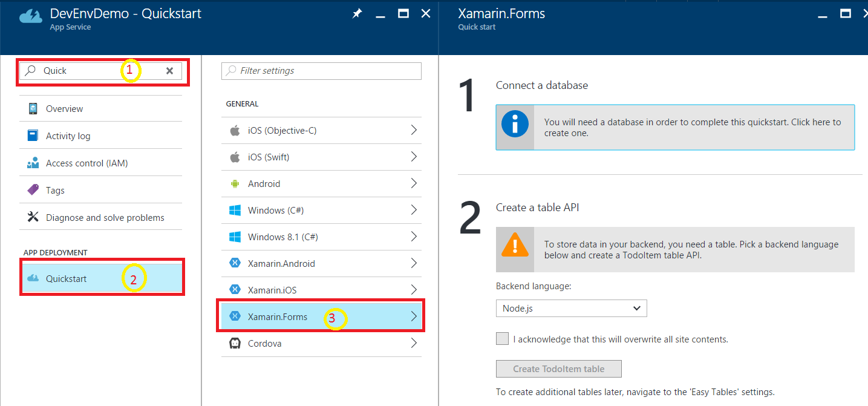Choose the Cordova quickstart entry
The width and height of the screenshot is (868, 406).
[x=321, y=343]
